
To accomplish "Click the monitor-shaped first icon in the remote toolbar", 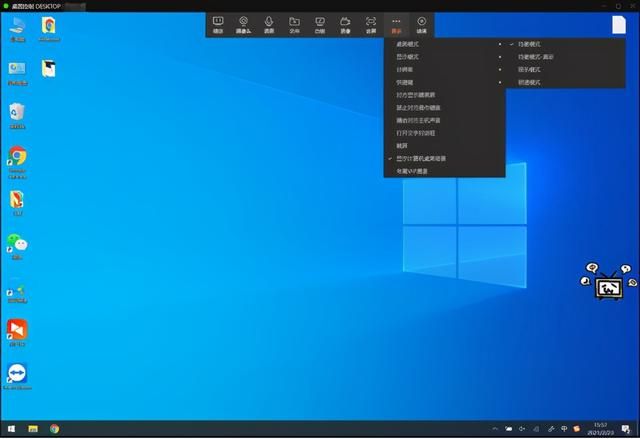I will pyautogui.click(x=218, y=24).
